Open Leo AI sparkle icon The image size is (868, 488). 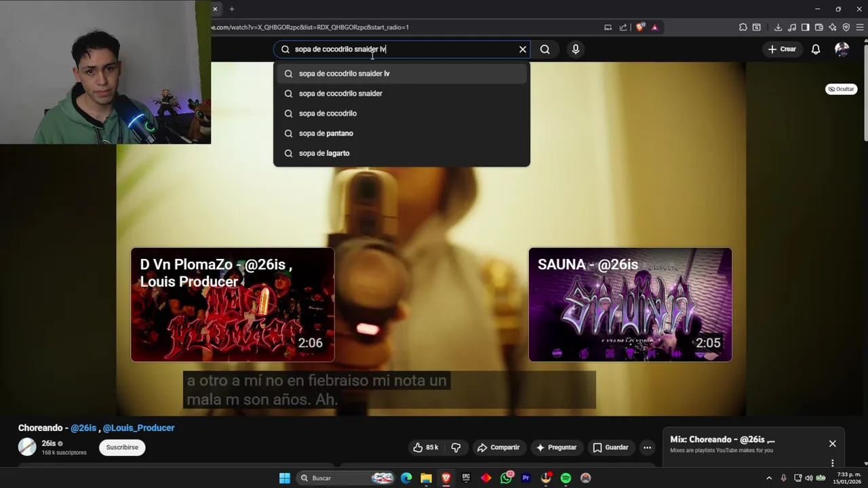coord(832,28)
